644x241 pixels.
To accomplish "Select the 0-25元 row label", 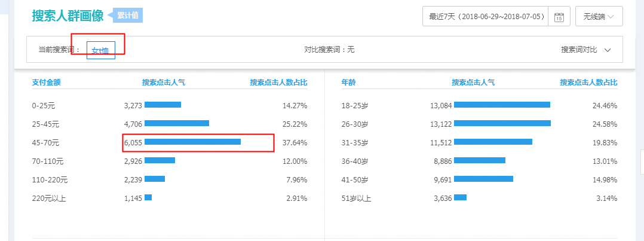I will click(x=45, y=105).
